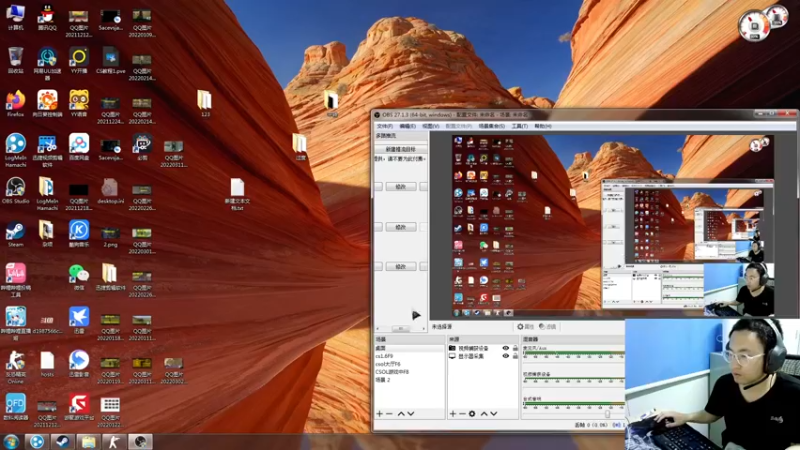Viewport: 800px width, 450px height.
Task: Add a new scene with the plus button
Action: (x=379, y=414)
